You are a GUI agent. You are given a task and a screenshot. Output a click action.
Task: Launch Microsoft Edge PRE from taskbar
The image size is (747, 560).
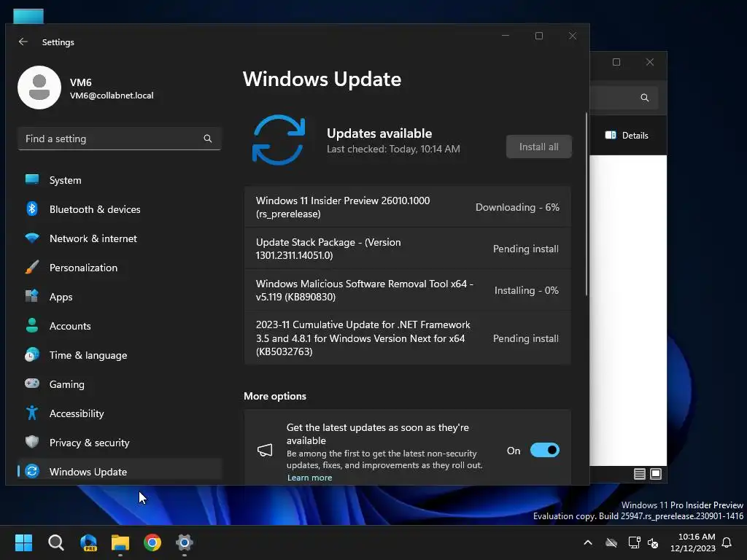[88, 542]
